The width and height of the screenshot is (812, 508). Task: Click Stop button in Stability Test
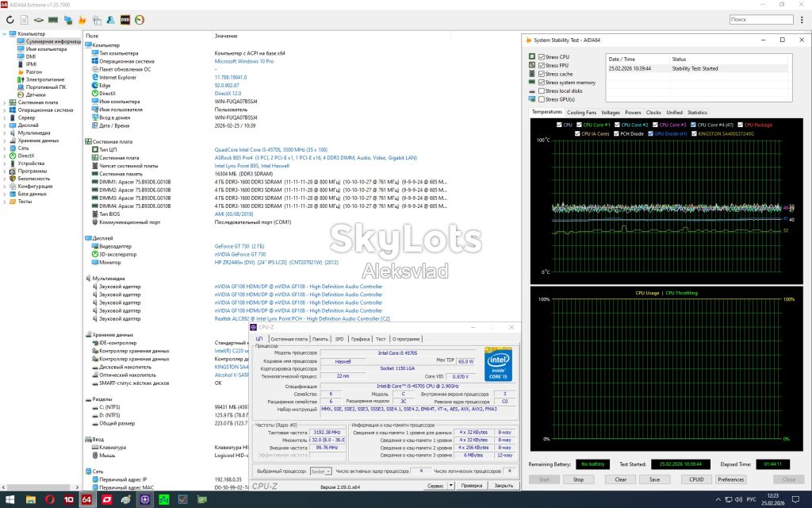(x=578, y=479)
